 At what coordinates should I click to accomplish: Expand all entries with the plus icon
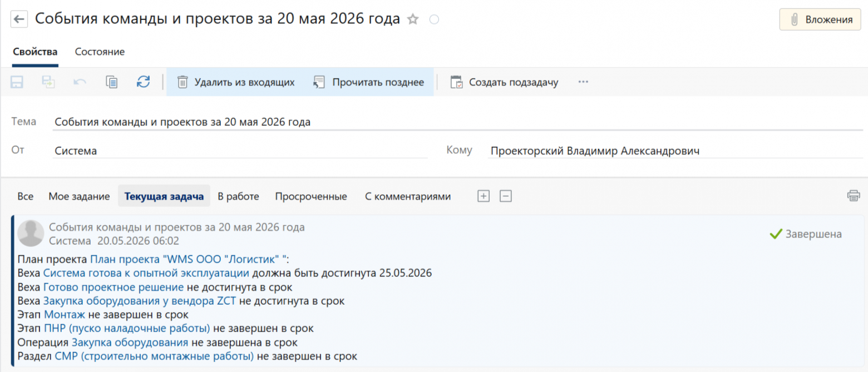click(x=484, y=196)
